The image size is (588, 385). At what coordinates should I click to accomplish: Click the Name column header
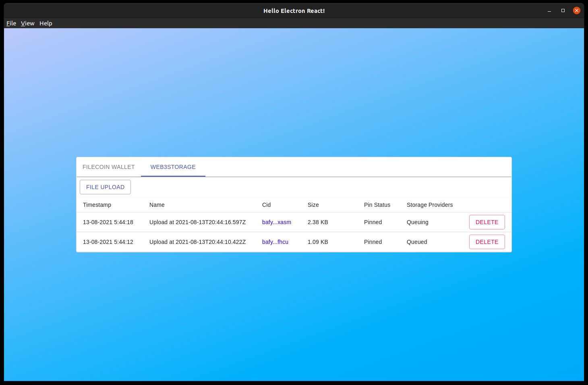click(x=157, y=205)
